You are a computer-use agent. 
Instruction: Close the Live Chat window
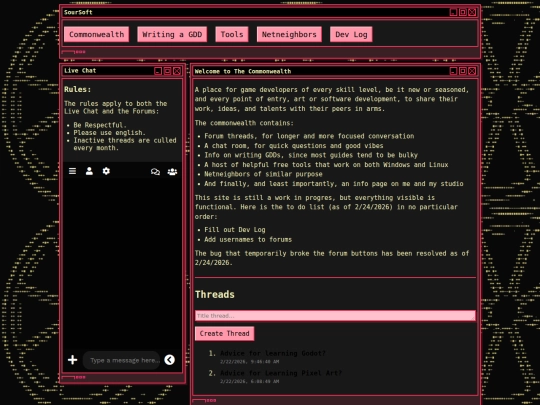[177, 71]
